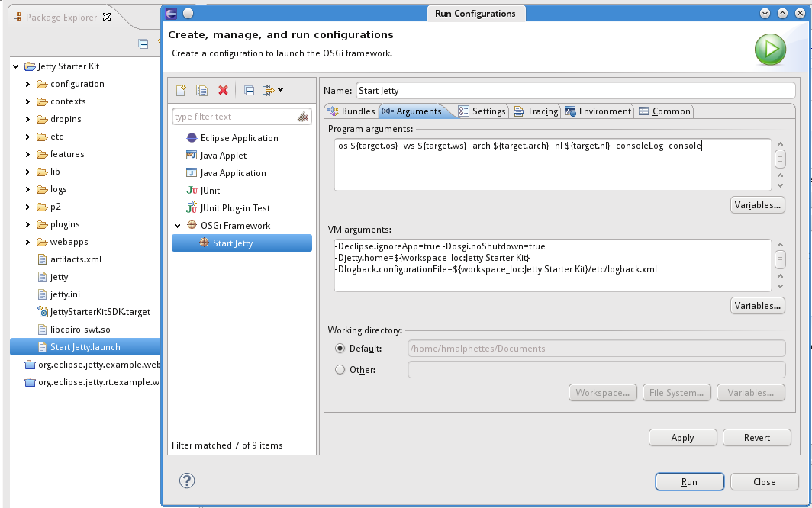Click inside the Program arguments text area
This screenshot has width=812, height=508.
(553, 165)
